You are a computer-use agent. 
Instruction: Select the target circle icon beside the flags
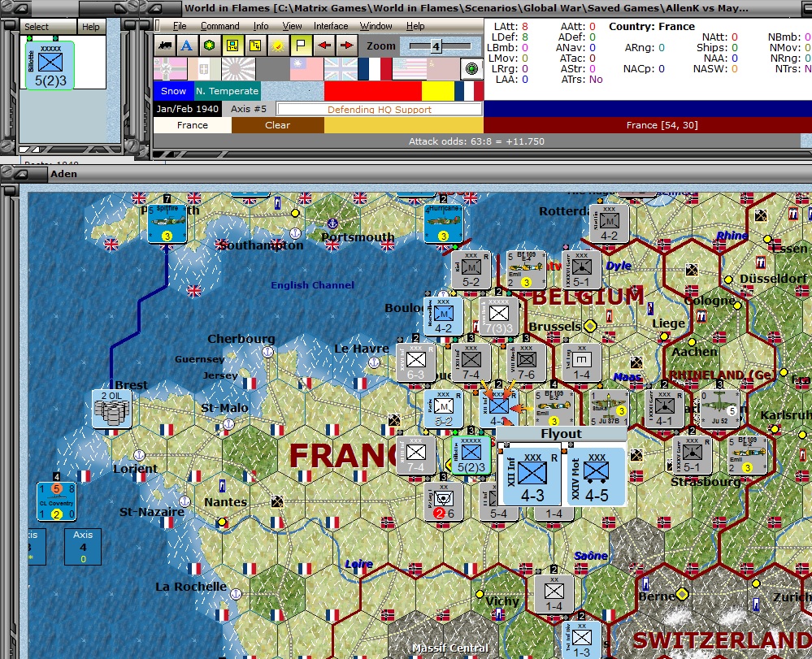471,68
